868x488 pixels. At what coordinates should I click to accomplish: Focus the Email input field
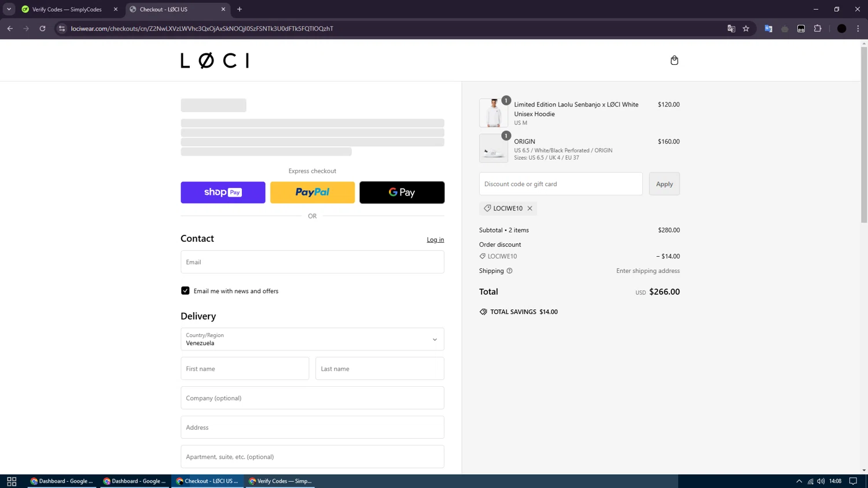click(x=312, y=262)
